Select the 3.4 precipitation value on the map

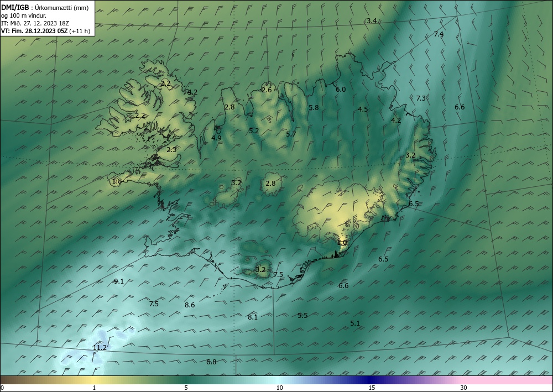(x=372, y=21)
